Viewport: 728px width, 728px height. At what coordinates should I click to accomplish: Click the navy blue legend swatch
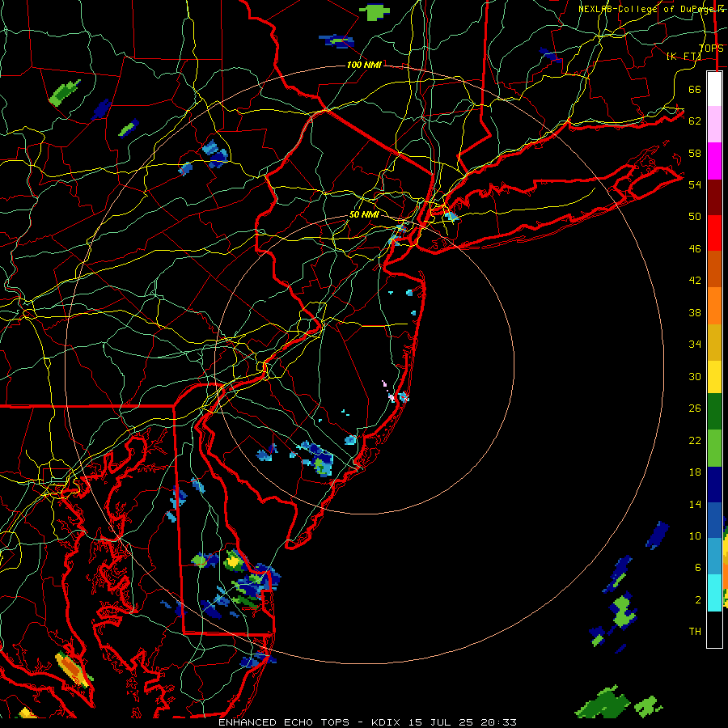point(714,485)
